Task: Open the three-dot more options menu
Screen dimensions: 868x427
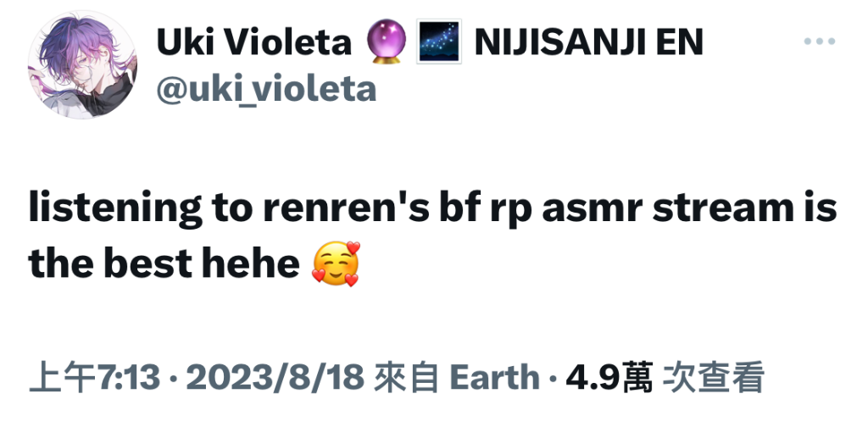Action: 820,42
